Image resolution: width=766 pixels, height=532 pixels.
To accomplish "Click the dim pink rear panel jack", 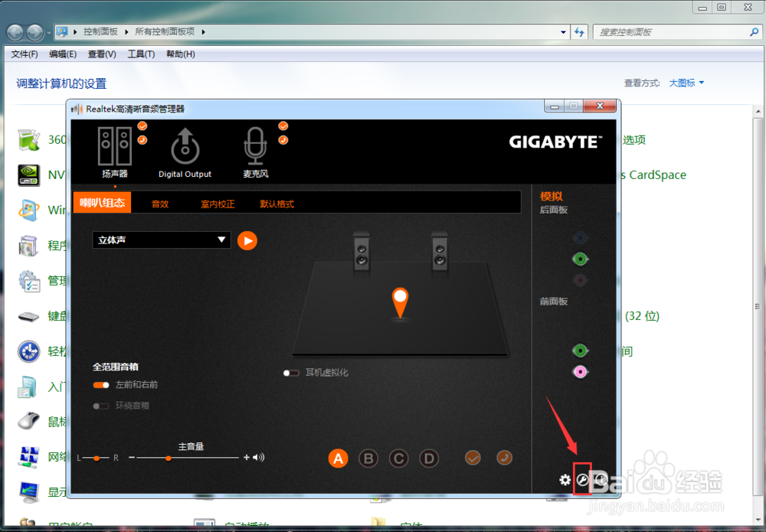I will [580, 280].
